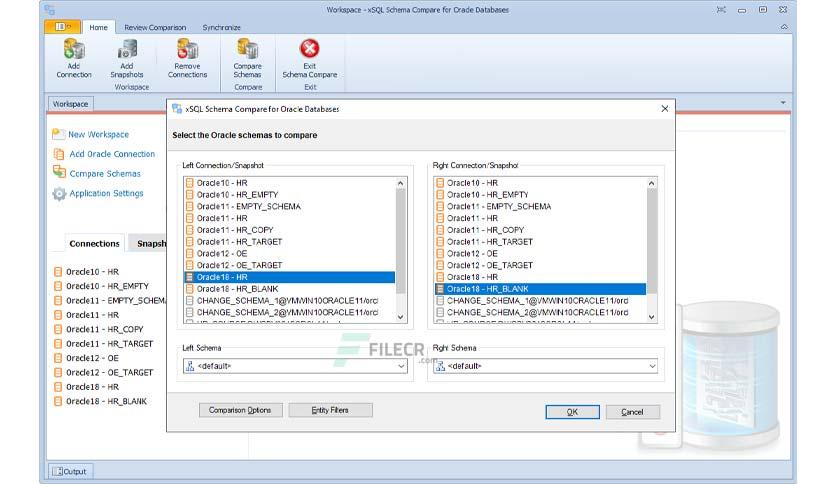Click Oracle10 - HR icon in workspace connections
836x484 pixels.
[58, 272]
